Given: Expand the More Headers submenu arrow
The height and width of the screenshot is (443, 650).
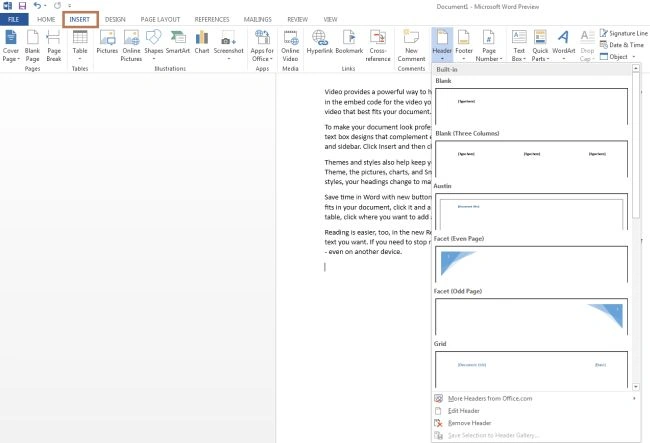Looking at the screenshot, I should pos(634,398).
